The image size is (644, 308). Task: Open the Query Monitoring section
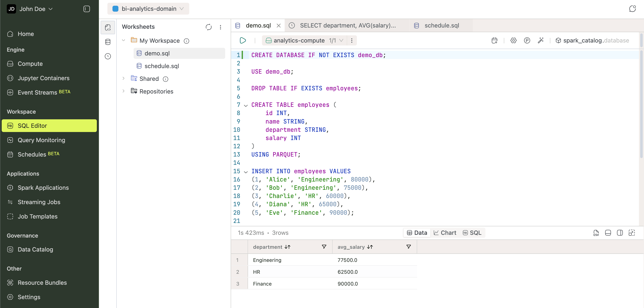(41, 140)
